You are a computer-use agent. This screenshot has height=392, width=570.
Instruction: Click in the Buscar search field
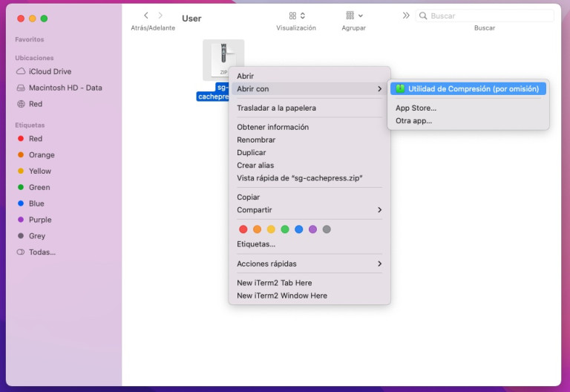point(485,16)
